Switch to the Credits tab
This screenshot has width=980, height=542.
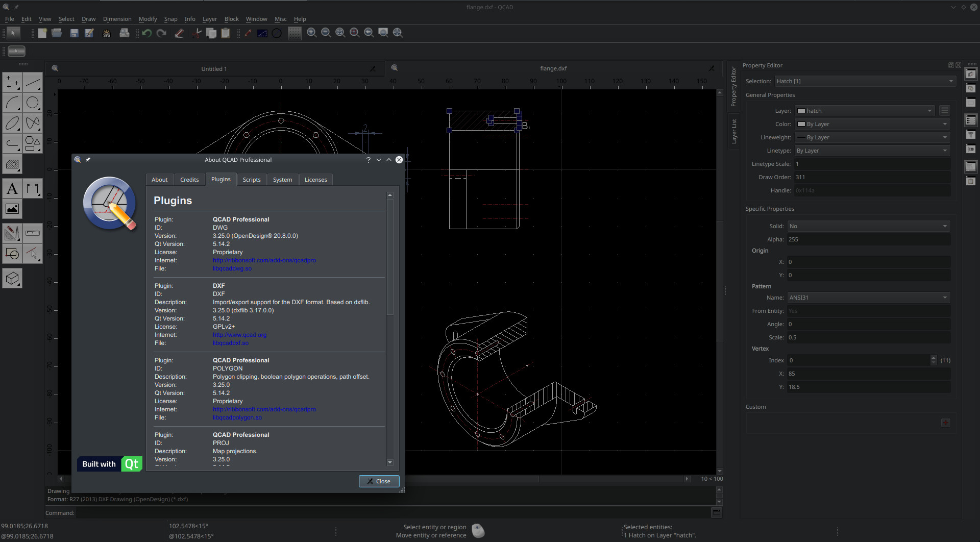click(189, 180)
